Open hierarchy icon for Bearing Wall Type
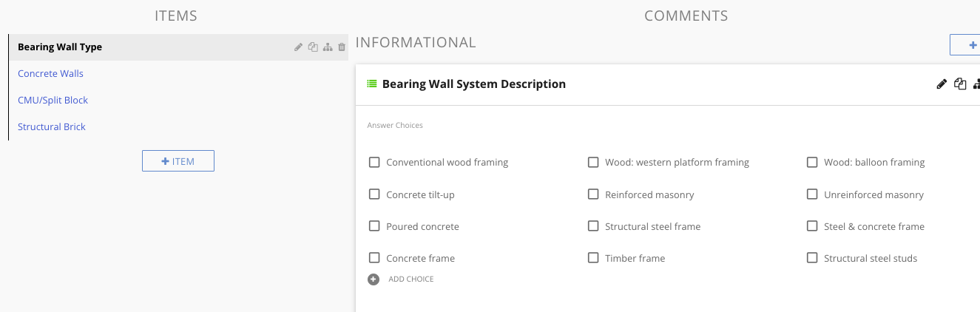The image size is (980, 312). click(328, 47)
